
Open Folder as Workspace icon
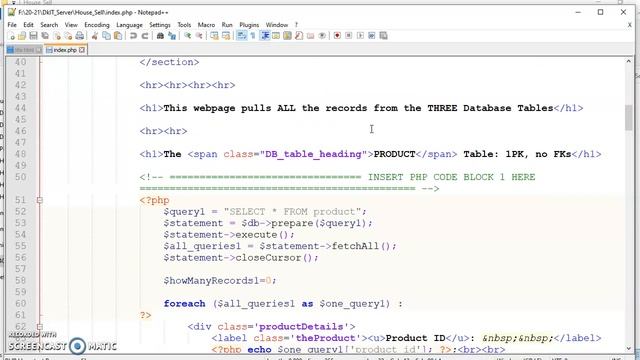pos(310,36)
